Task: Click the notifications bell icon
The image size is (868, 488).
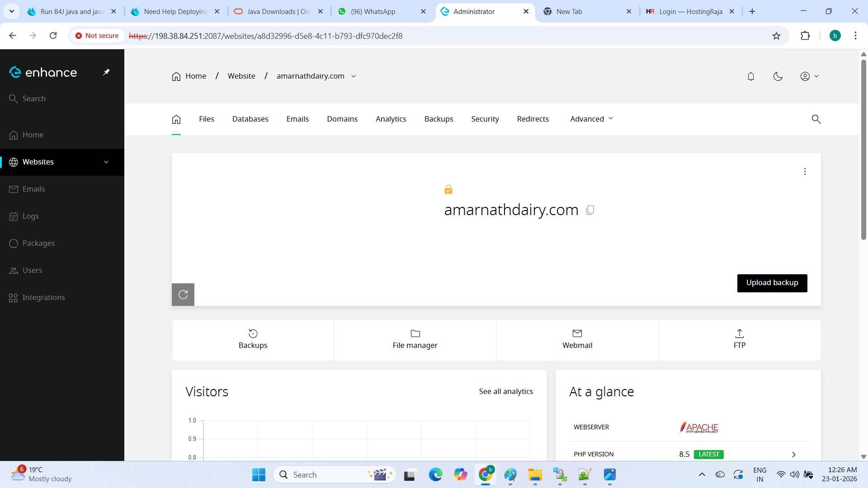Action: (751, 76)
